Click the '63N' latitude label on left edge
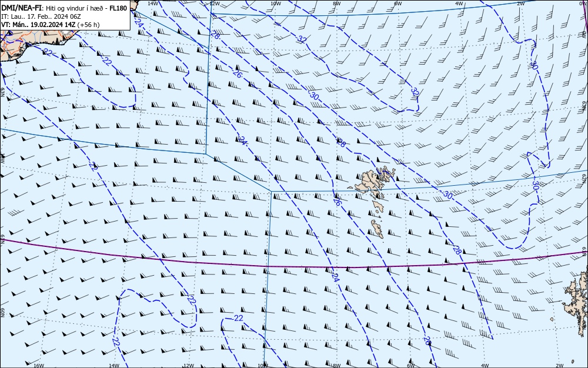This screenshot has height=368, width=588. [x=2, y=92]
